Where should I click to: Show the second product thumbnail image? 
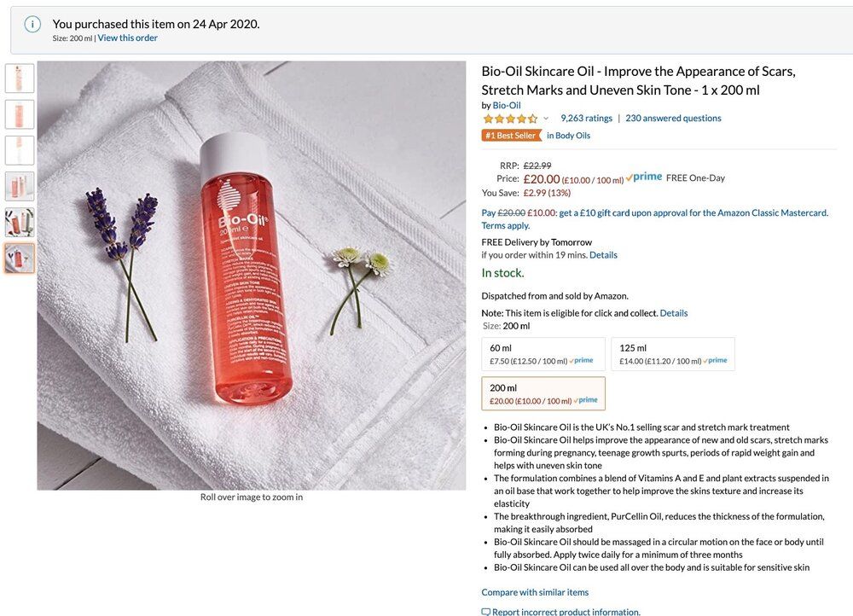pos(20,114)
